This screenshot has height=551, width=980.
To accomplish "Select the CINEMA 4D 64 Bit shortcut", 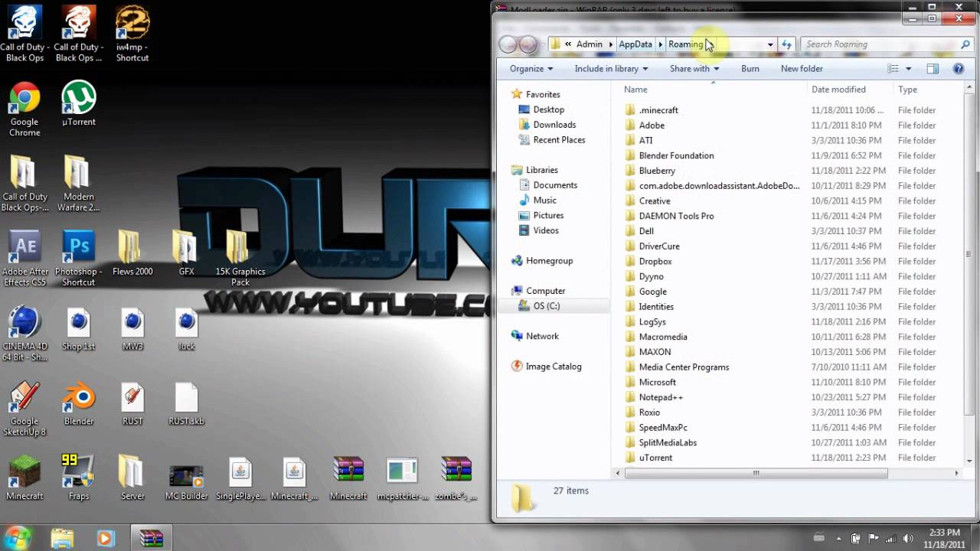I will (24, 334).
